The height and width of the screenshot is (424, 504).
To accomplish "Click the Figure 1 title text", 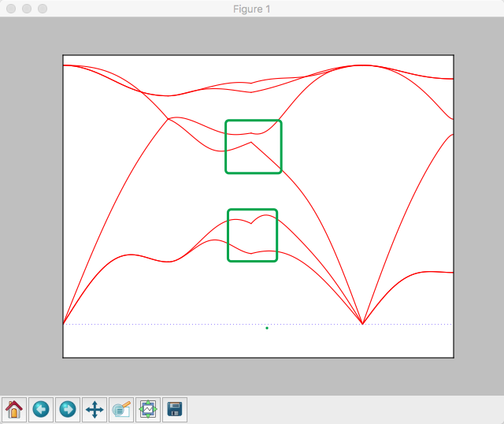I will 252,9.
